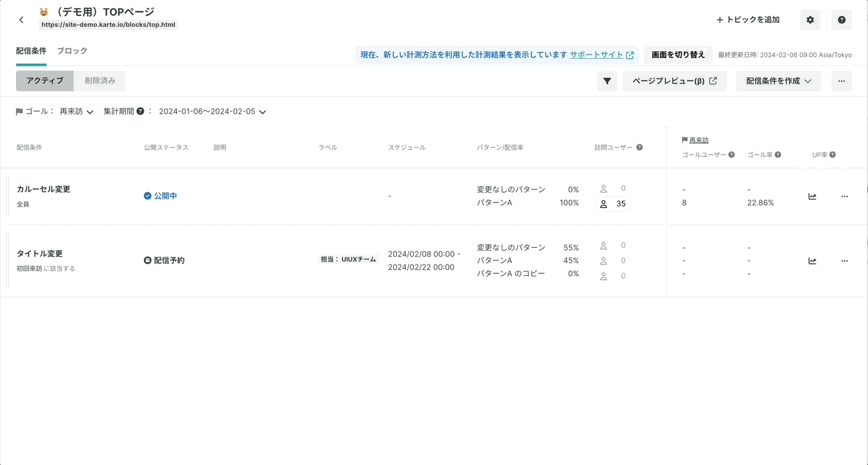Open the 配信条件を作成 dropdown
Image resolution: width=868 pixels, height=465 pixels.
pos(779,81)
